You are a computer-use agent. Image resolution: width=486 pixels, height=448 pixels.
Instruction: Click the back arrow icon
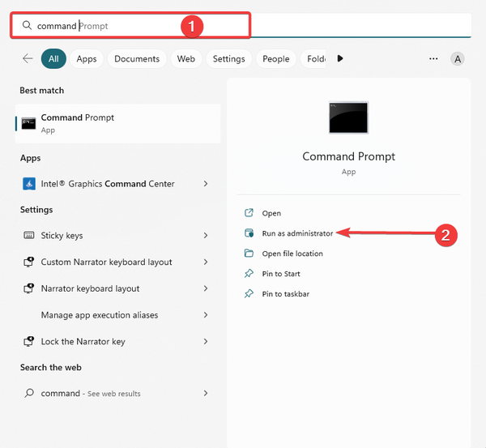(x=28, y=58)
